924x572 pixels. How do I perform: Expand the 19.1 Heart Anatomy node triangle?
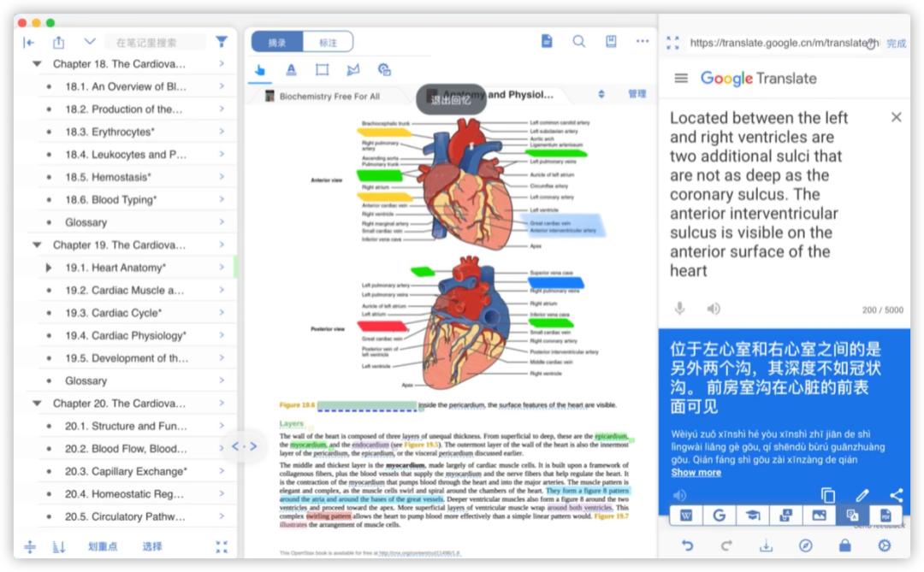[x=48, y=268]
